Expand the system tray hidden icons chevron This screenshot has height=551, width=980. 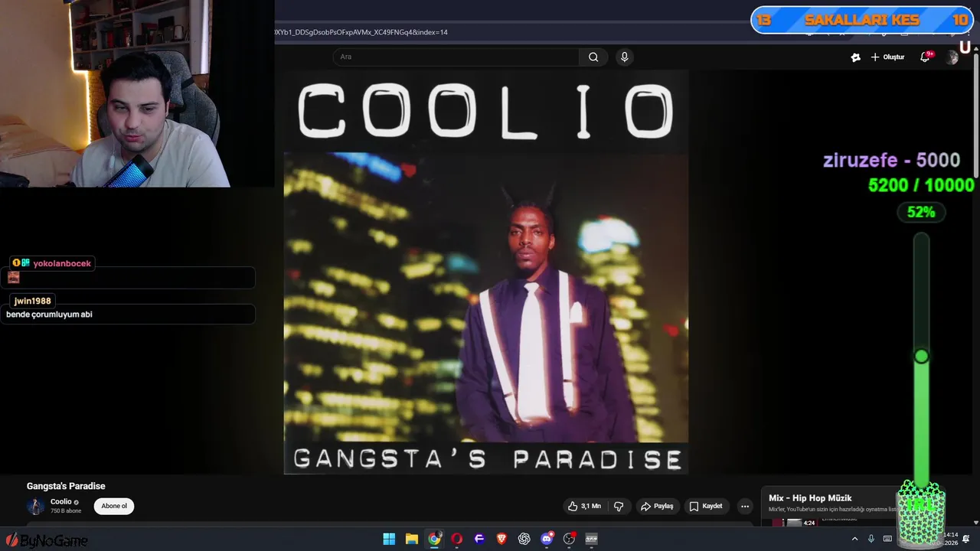click(x=854, y=539)
